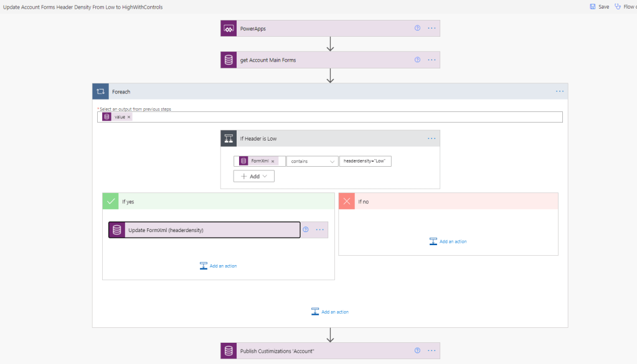Click the get Account Main Forms database icon

pyautogui.click(x=229, y=60)
